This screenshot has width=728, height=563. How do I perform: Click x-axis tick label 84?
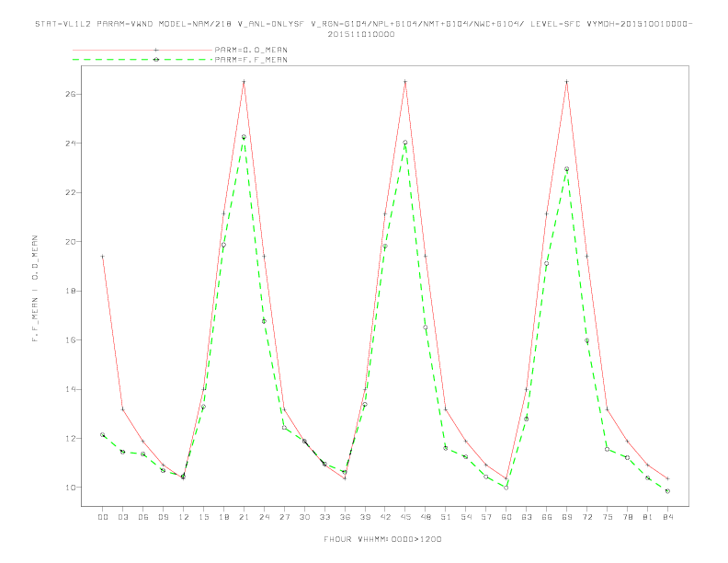click(667, 517)
